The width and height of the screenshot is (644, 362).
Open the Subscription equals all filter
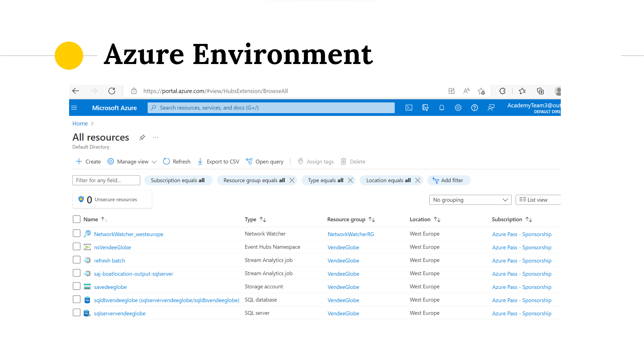(x=178, y=180)
